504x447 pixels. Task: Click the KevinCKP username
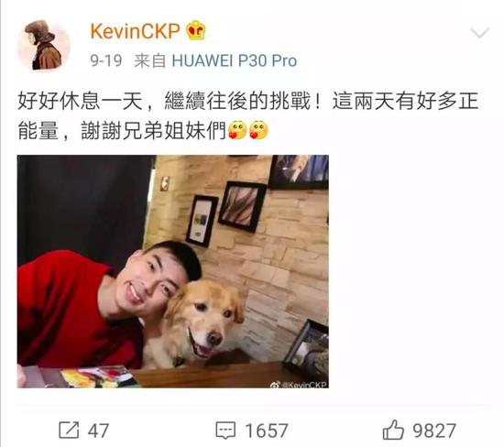pyautogui.click(x=135, y=31)
